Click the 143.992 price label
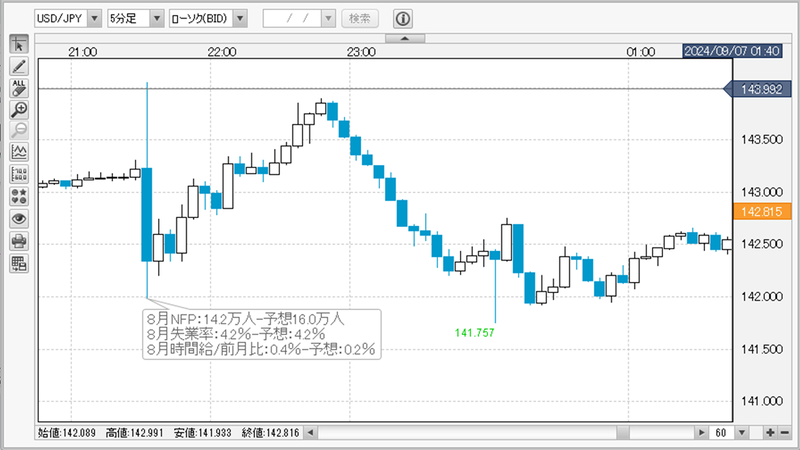800x450 pixels. (x=758, y=89)
